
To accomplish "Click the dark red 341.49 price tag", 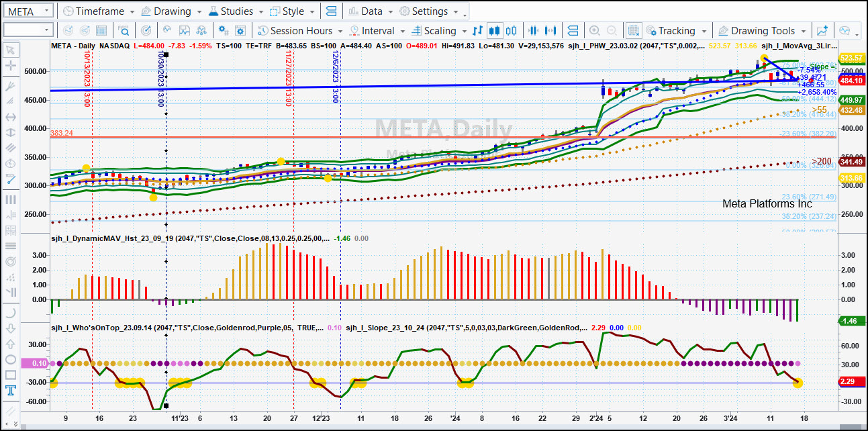I will (851, 162).
